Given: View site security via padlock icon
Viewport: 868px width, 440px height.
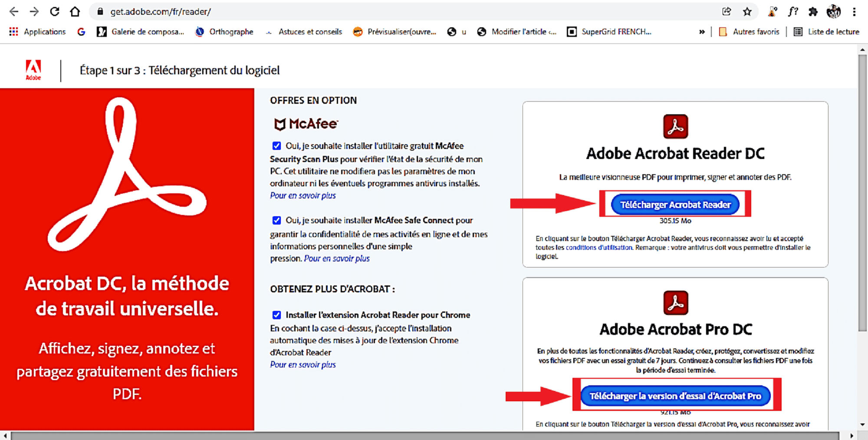Looking at the screenshot, I should [100, 12].
